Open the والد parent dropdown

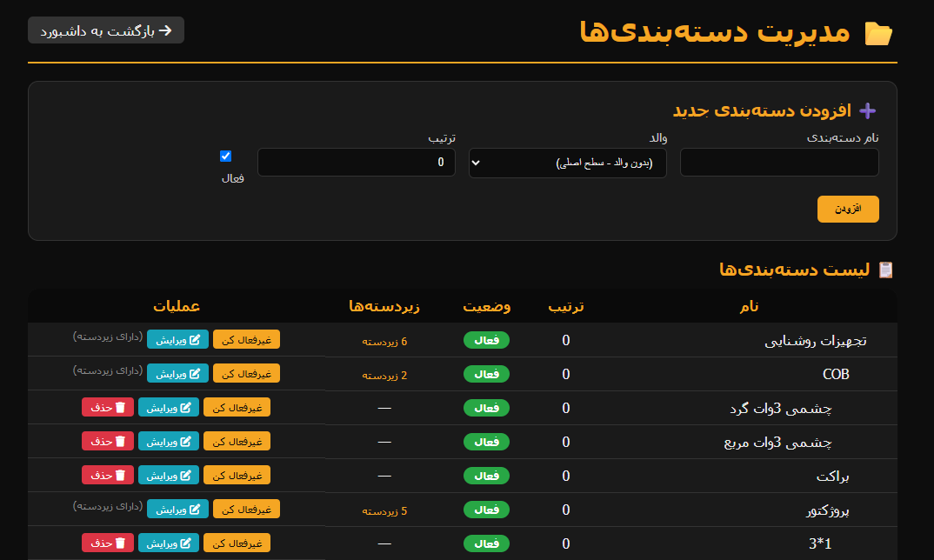(x=567, y=163)
